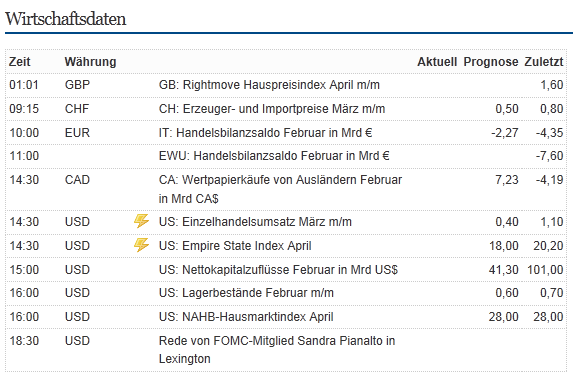Click the Zuletzt column header
Viewport: 576px width, 376px height.
click(544, 62)
